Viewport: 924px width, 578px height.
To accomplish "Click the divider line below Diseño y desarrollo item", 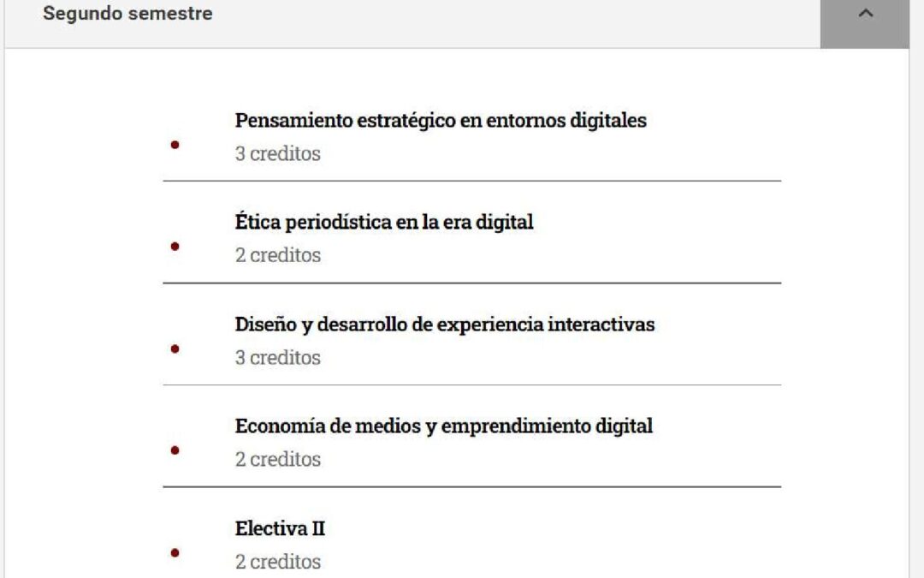I will [471, 384].
